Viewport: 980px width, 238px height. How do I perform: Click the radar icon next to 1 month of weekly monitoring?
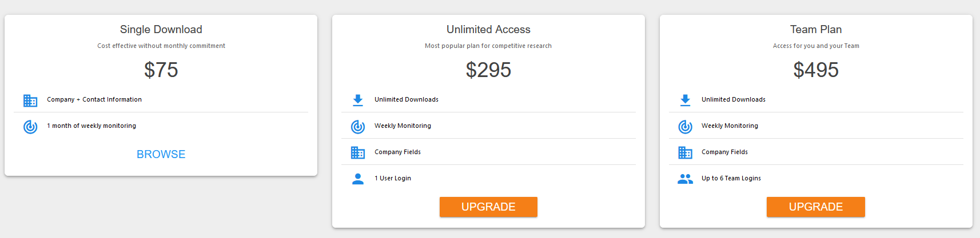pos(30,127)
